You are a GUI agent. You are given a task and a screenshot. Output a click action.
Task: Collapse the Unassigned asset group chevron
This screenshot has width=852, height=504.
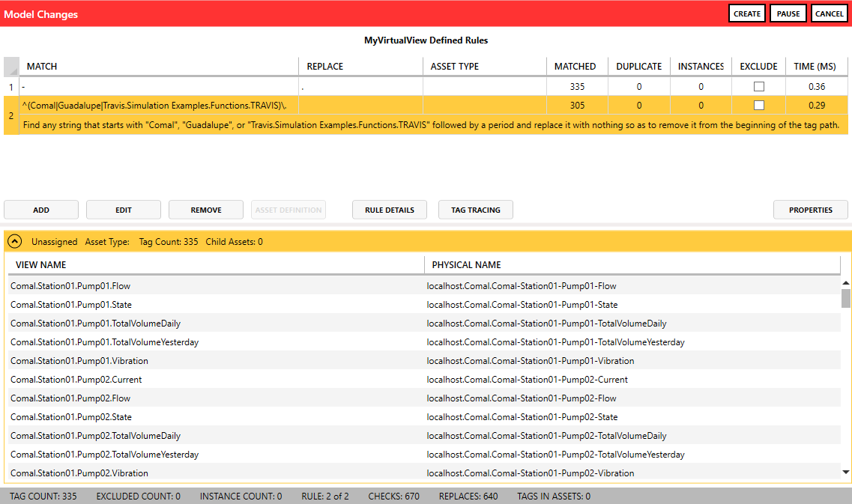pyautogui.click(x=15, y=242)
